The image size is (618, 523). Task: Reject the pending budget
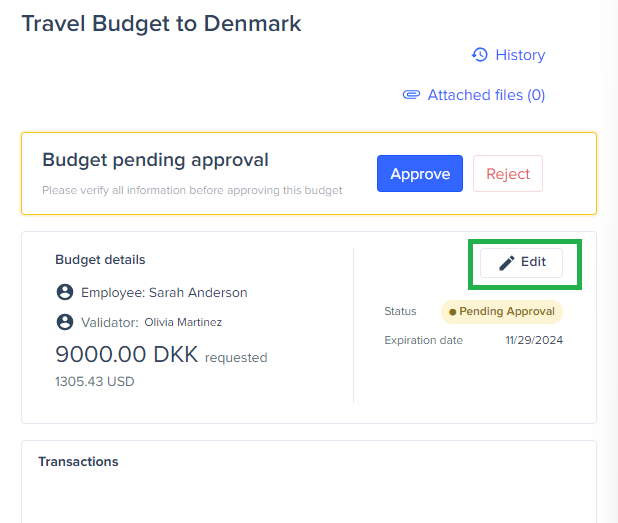[508, 174]
